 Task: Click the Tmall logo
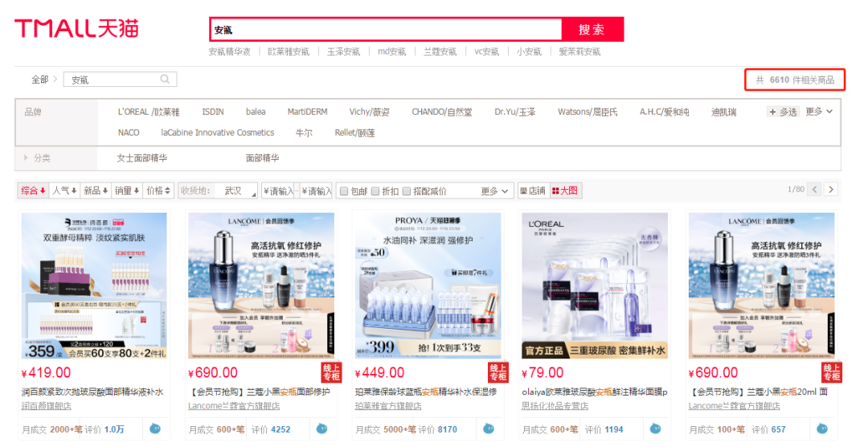[x=76, y=28]
